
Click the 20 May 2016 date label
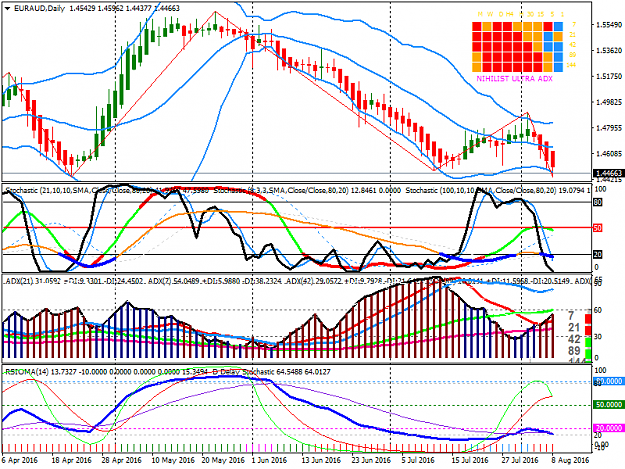point(223,460)
